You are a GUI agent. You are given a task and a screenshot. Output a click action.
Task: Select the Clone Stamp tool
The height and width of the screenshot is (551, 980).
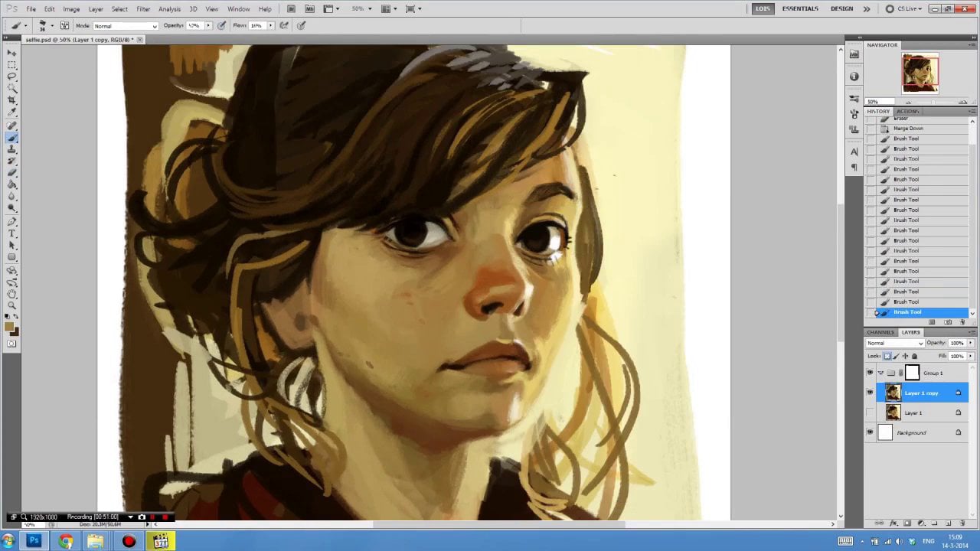tap(12, 149)
